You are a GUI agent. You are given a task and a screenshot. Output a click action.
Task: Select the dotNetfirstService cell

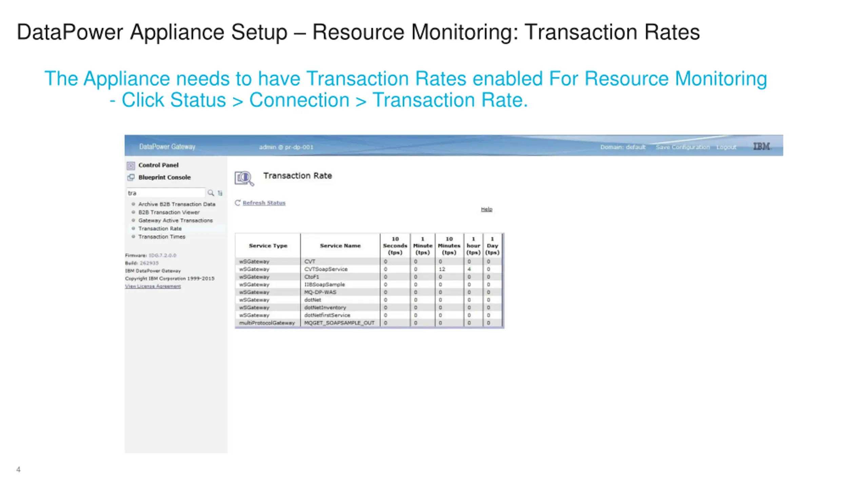[340, 315]
